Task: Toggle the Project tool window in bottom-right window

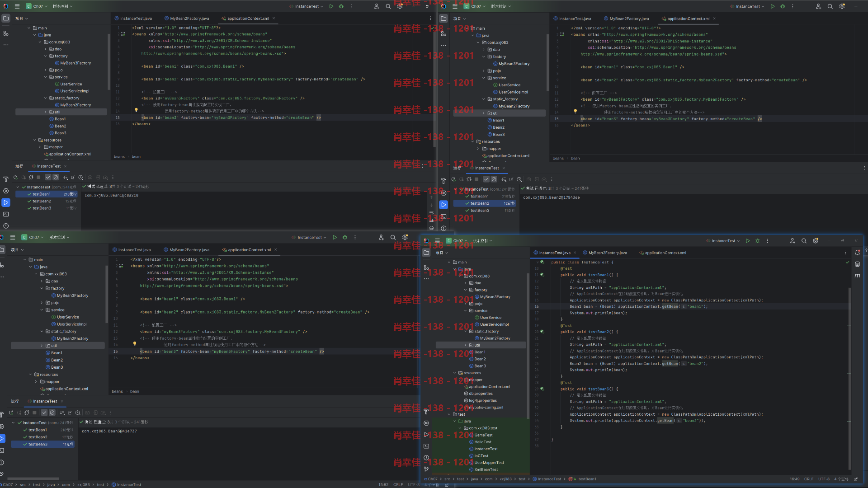Action: click(426, 253)
